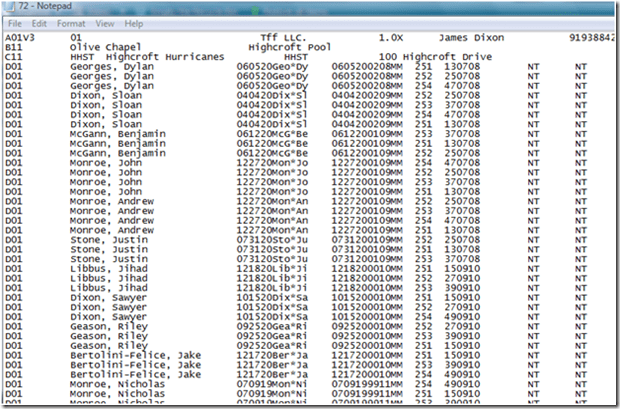Open the Format menu

coord(71,22)
